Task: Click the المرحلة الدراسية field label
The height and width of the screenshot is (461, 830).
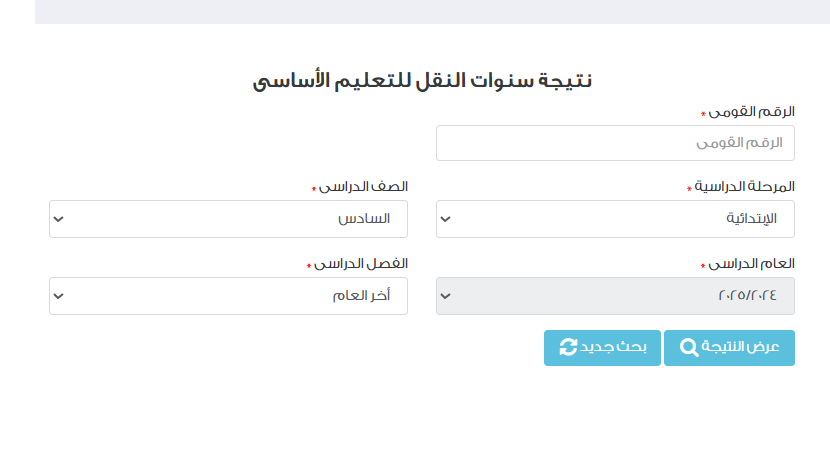Action: click(x=744, y=186)
